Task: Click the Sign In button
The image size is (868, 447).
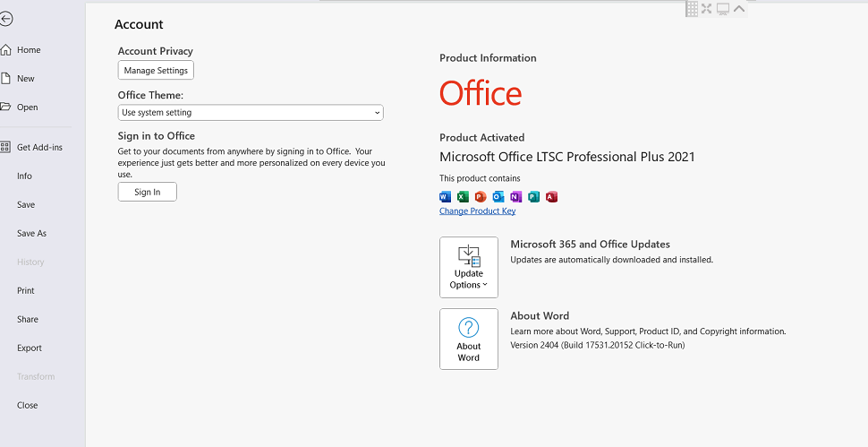Action: pos(148,192)
